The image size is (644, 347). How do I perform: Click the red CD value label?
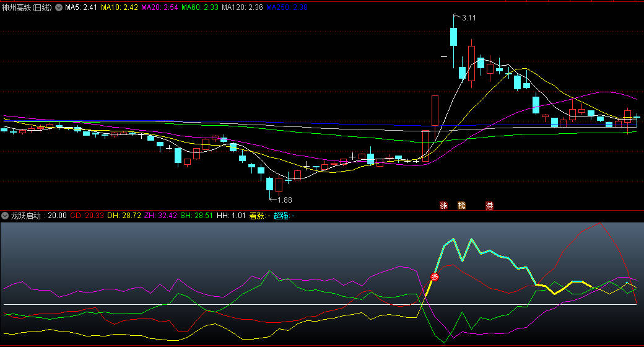87,216
